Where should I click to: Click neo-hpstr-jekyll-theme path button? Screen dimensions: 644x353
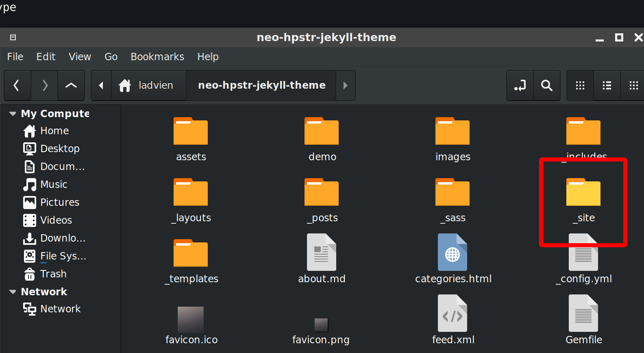pos(261,85)
